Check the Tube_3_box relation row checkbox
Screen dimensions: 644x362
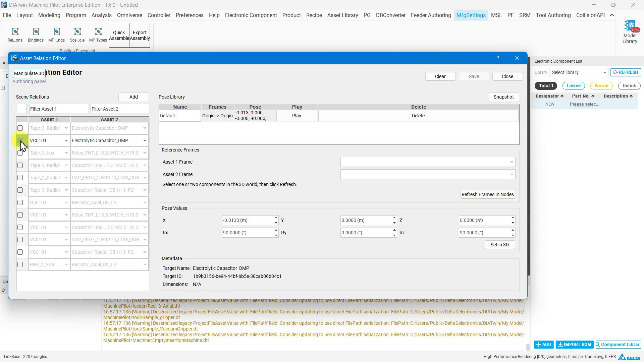click(x=20, y=153)
